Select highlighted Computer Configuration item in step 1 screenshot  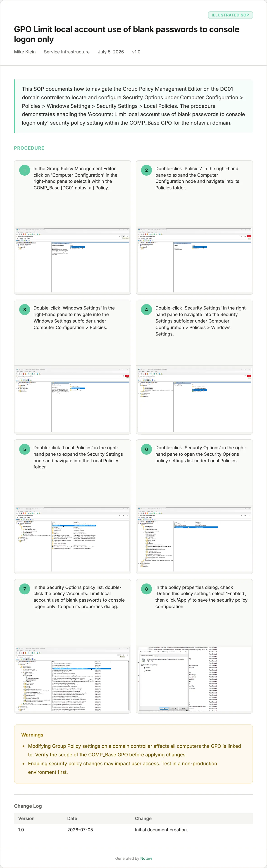78,247
